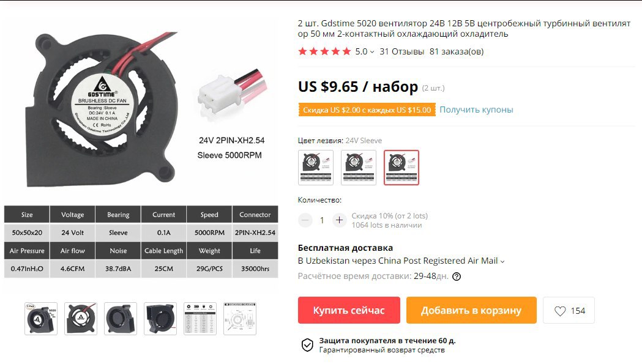
Task: Choose the selected 24V Sleeve variant
Action: click(x=401, y=168)
